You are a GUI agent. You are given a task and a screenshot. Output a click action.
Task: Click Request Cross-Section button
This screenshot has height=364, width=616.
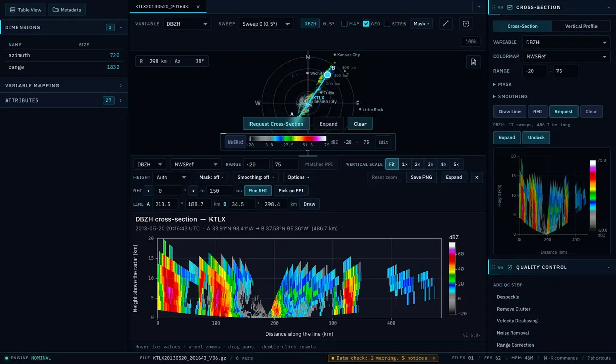[276, 124]
